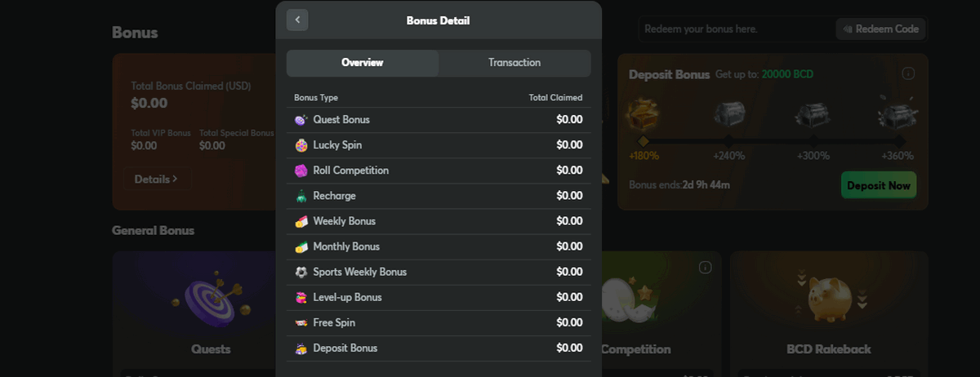Open the Transaction tab
The height and width of the screenshot is (377, 980).
coord(514,63)
